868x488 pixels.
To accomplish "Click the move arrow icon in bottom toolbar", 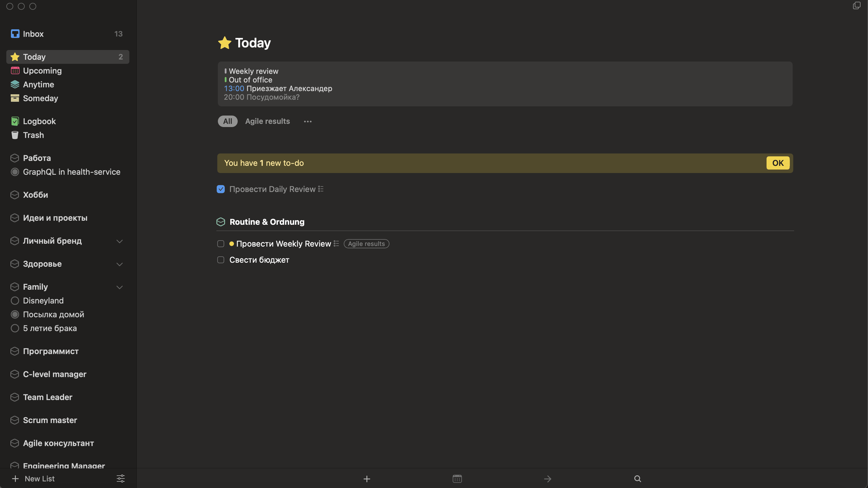I will coord(547,479).
